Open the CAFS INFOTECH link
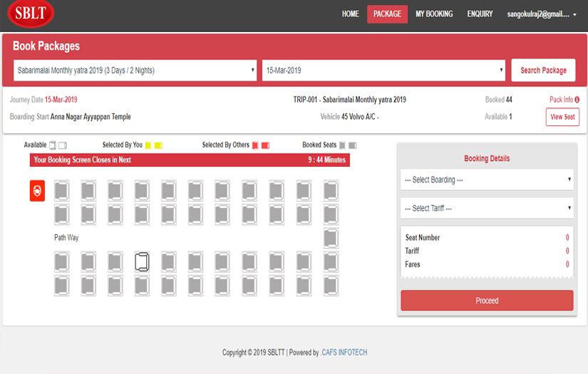Viewport: 588px width, 374px height. click(x=344, y=352)
